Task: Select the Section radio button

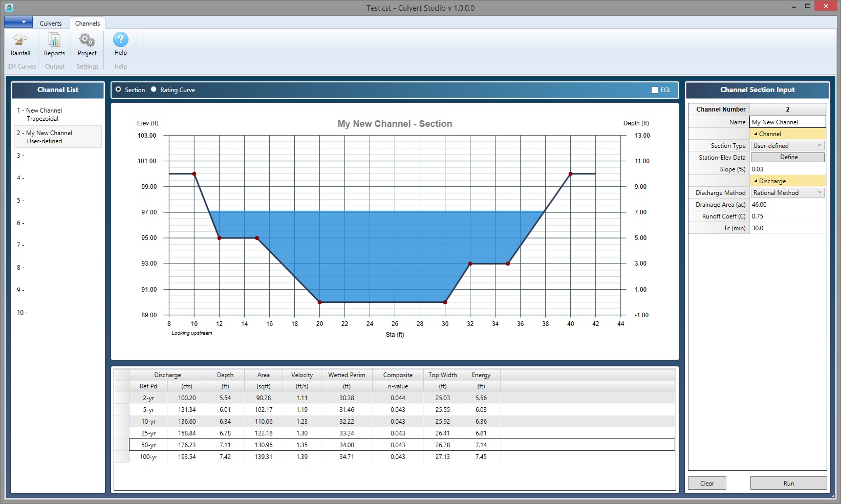Action: (x=119, y=90)
